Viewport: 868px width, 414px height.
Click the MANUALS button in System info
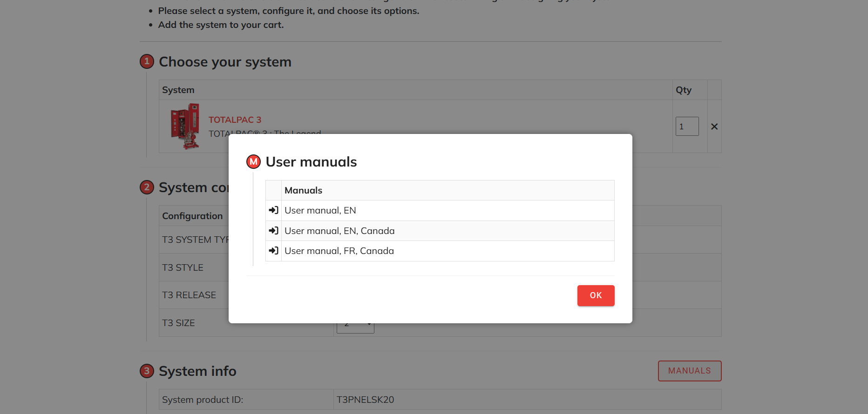690,371
